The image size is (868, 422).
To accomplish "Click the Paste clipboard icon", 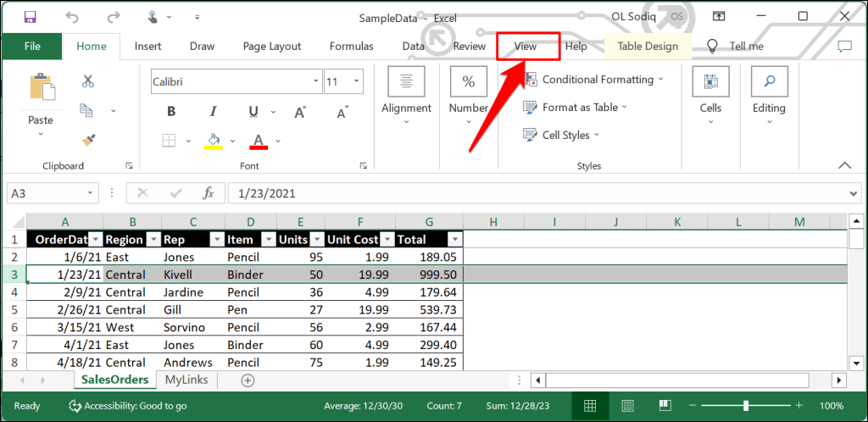I will [41, 89].
